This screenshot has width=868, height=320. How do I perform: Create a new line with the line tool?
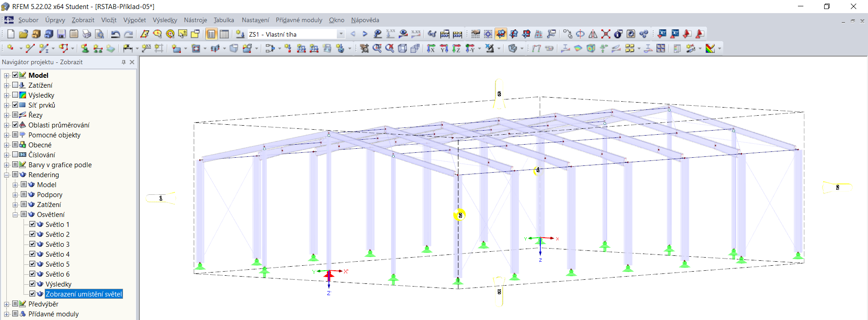click(x=30, y=48)
